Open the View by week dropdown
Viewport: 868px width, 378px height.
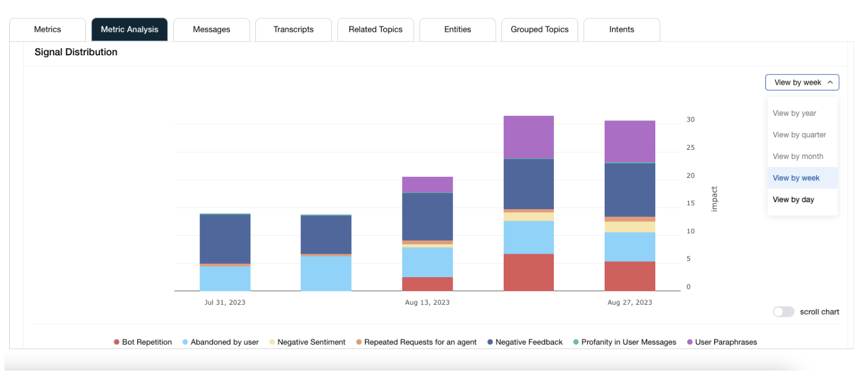(x=801, y=82)
